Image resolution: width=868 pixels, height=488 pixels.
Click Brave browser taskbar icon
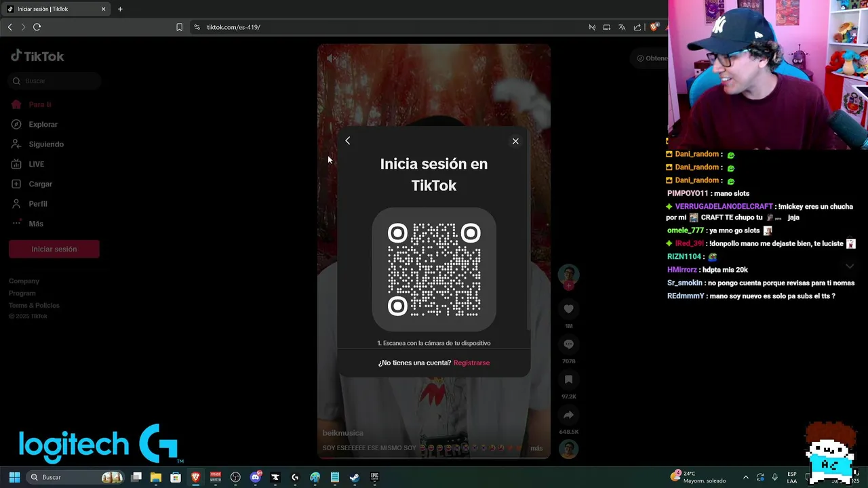pyautogui.click(x=195, y=477)
